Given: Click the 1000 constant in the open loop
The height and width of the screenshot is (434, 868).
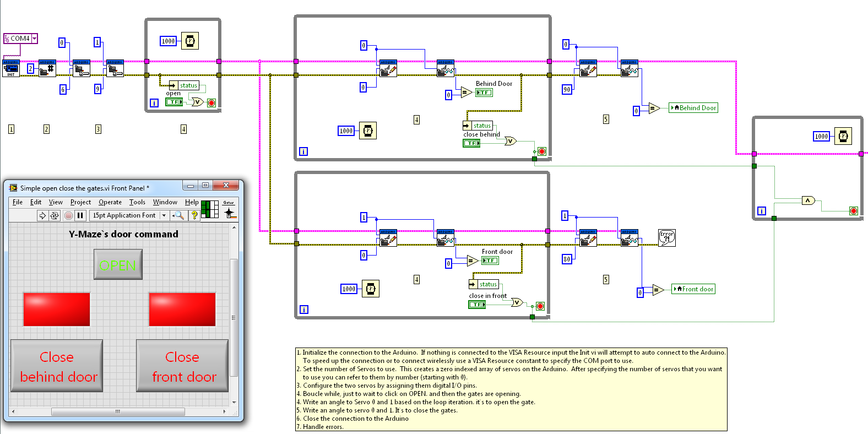Looking at the screenshot, I should [168, 41].
